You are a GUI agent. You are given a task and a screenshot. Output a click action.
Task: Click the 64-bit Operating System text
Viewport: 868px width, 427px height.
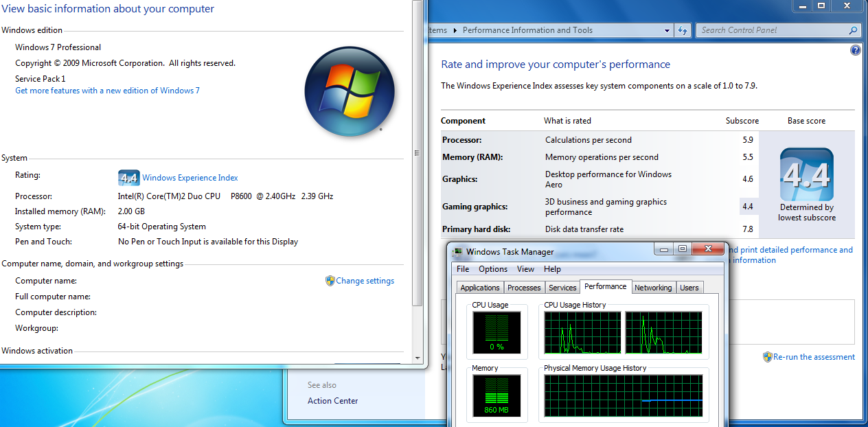162,227
